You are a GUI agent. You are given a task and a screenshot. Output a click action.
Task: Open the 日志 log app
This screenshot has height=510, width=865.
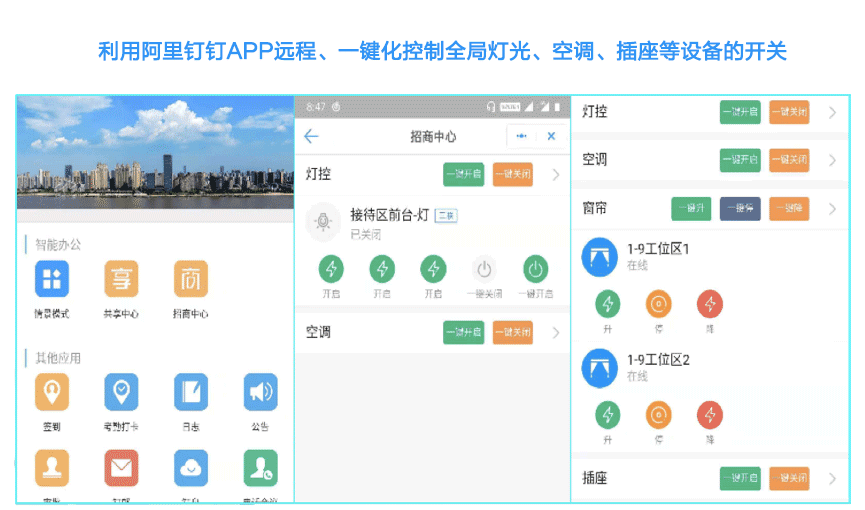(x=190, y=392)
